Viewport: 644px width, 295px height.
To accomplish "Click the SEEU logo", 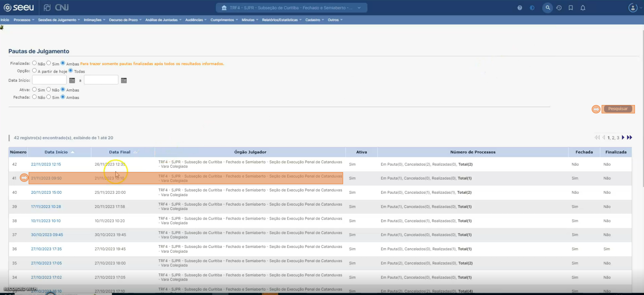I will tap(19, 8).
